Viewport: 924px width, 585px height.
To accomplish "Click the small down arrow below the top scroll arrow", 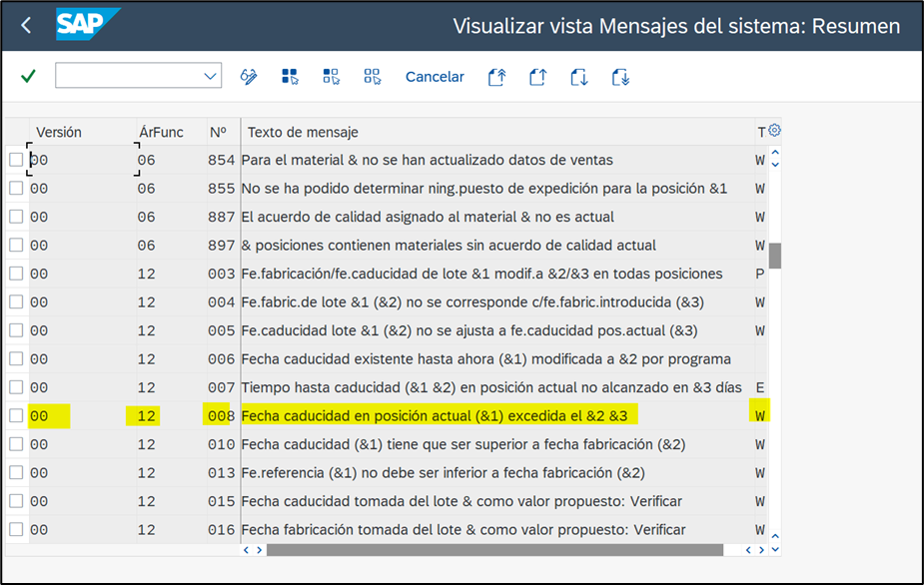I will 775,165.
